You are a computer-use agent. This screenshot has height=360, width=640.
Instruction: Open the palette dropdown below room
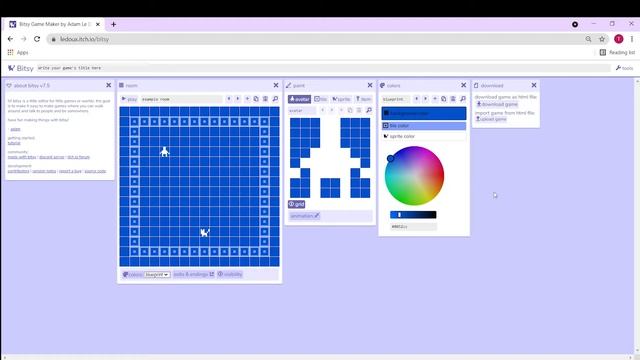click(157, 275)
